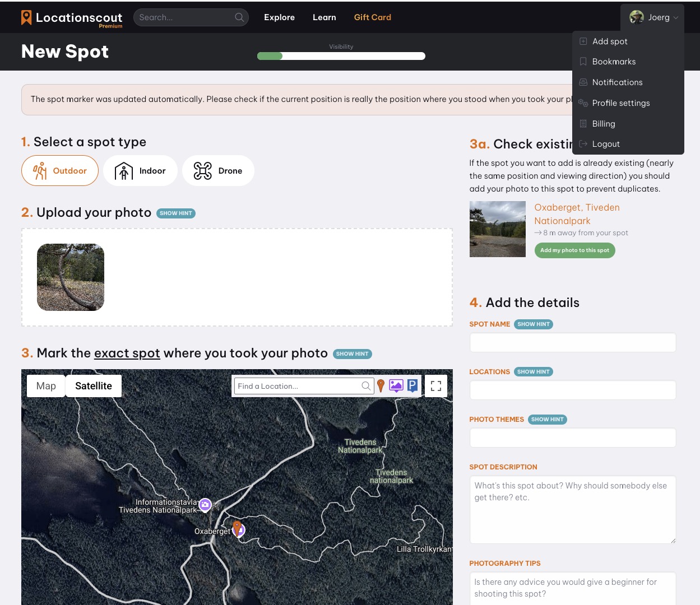Switch map to Satellite view
The image size is (700, 605).
(x=94, y=386)
